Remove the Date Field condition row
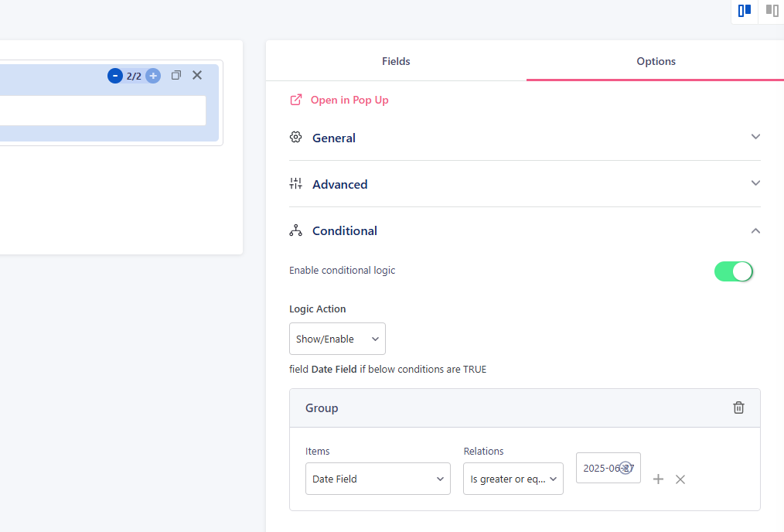 (x=680, y=479)
